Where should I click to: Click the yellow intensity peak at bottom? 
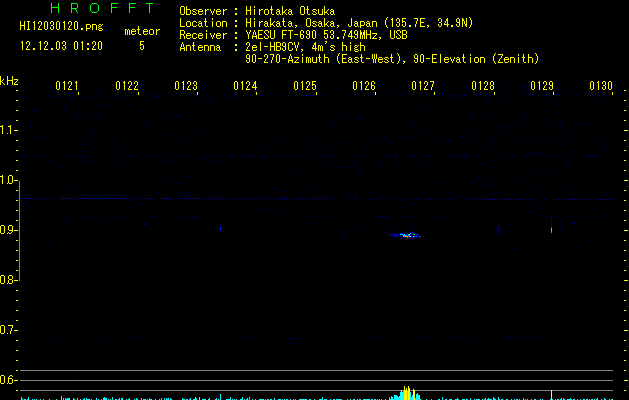406,393
